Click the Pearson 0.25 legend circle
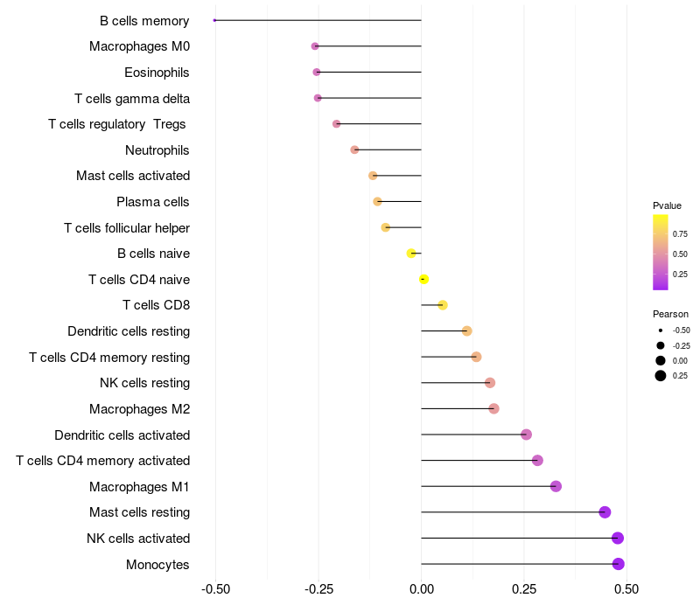 click(661, 376)
